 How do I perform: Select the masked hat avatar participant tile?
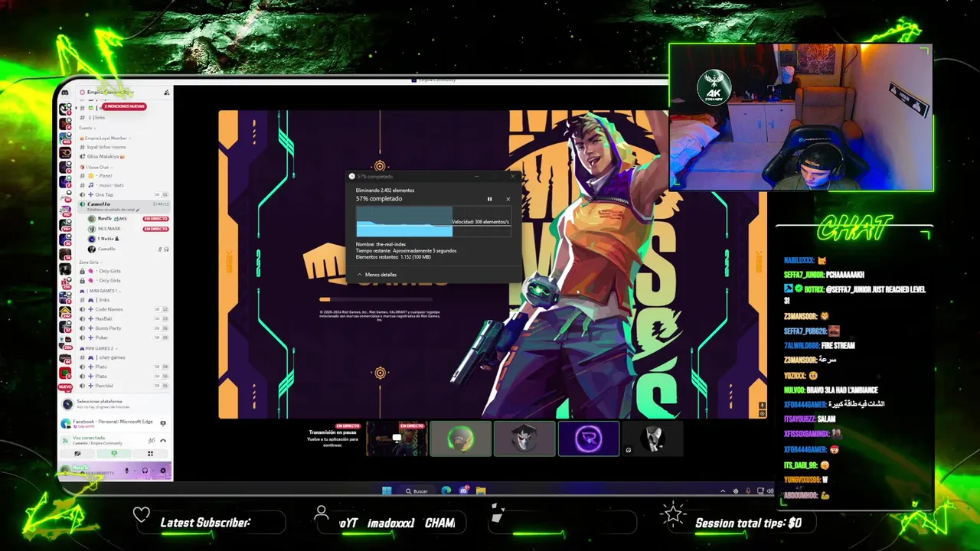point(524,439)
